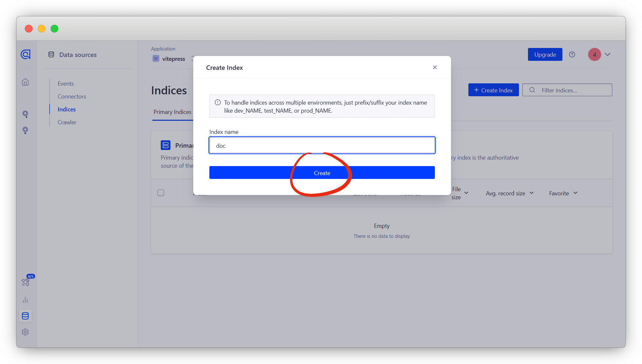The image size is (642, 364).
Task: Open the Recommend lightbulb icon in the sidebar
Action: [25, 130]
